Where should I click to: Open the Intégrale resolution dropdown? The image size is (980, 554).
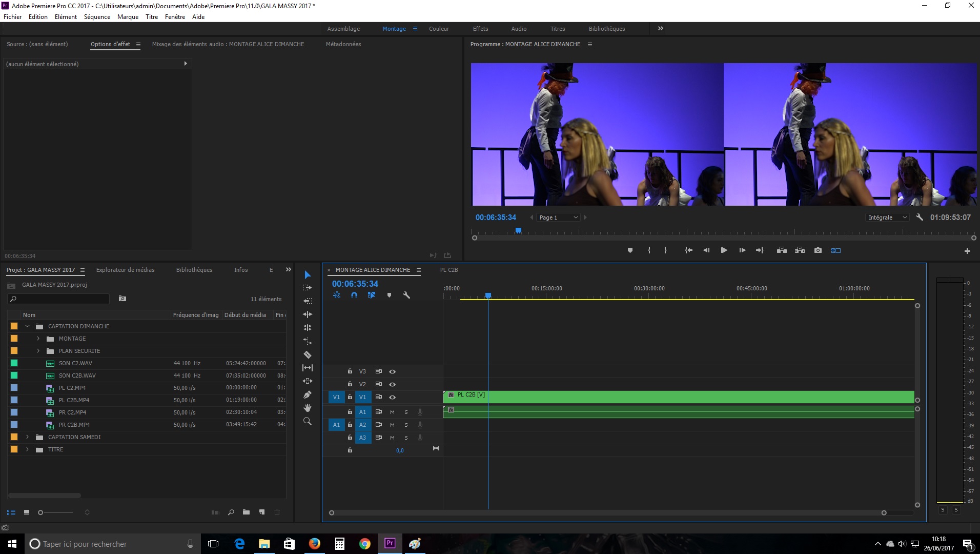click(x=887, y=217)
